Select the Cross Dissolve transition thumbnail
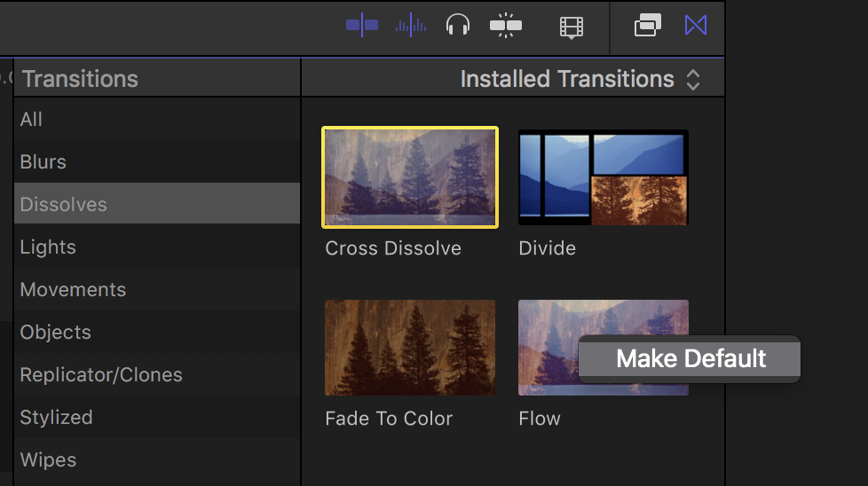Viewport: 868px width, 486px height. pos(410,176)
